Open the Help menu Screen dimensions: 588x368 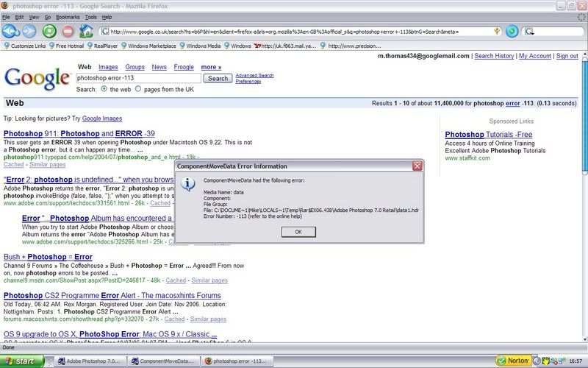tap(107, 17)
